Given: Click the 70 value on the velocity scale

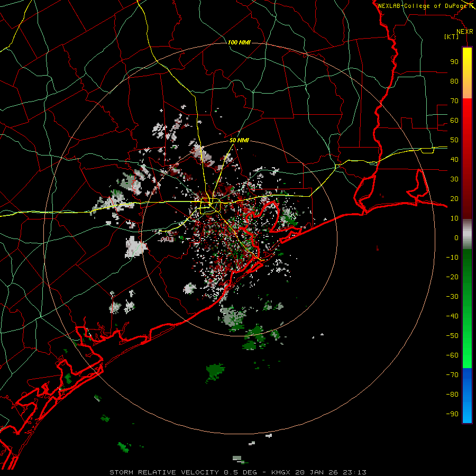Looking at the screenshot, I should pos(454,101).
